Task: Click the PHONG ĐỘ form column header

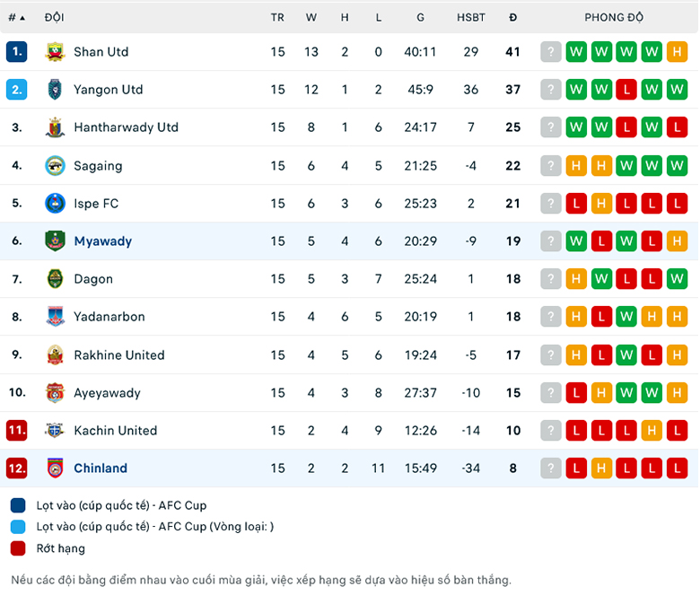Action: pos(614,17)
